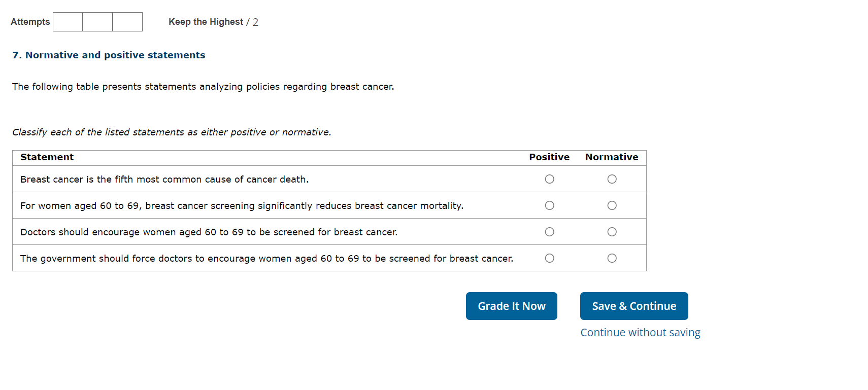Select Normative for the fifth most common cause statement
Screen dimensions: 868x390
(x=612, y=179)
